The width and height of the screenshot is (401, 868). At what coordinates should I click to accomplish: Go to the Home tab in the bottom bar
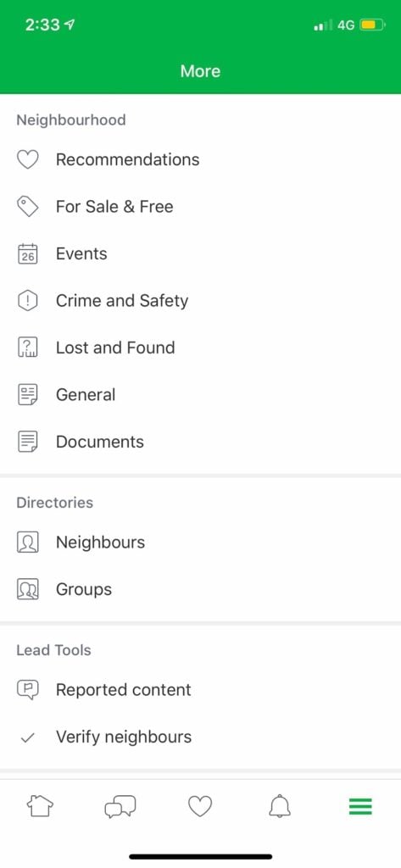(x=41, y=807)
